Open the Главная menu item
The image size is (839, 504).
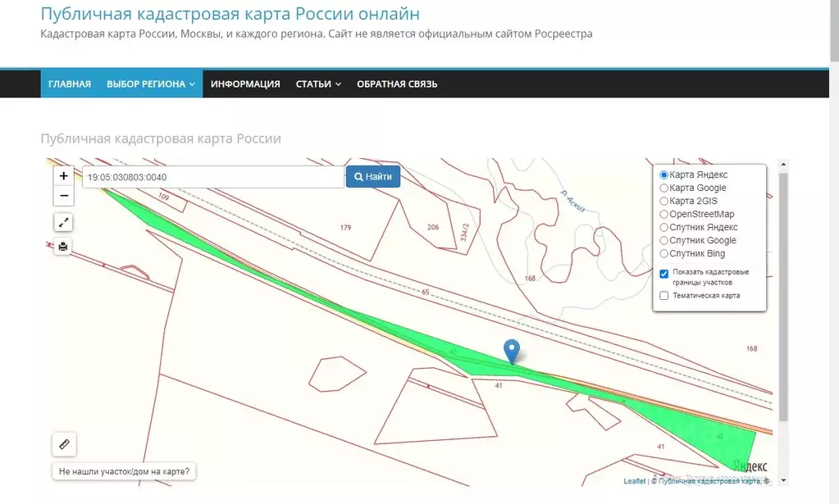pyautogui.click(x=70, y=84)
